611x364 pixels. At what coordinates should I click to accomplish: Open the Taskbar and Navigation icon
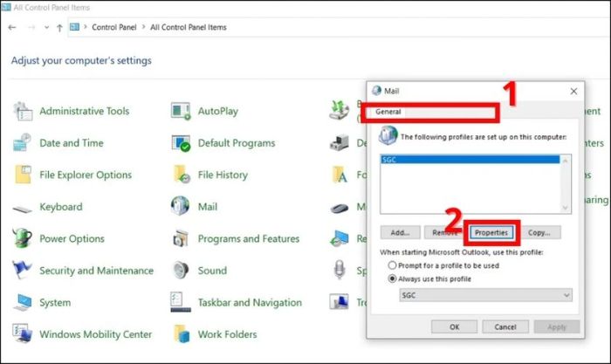pyautogui.click(x=181, y=302)
